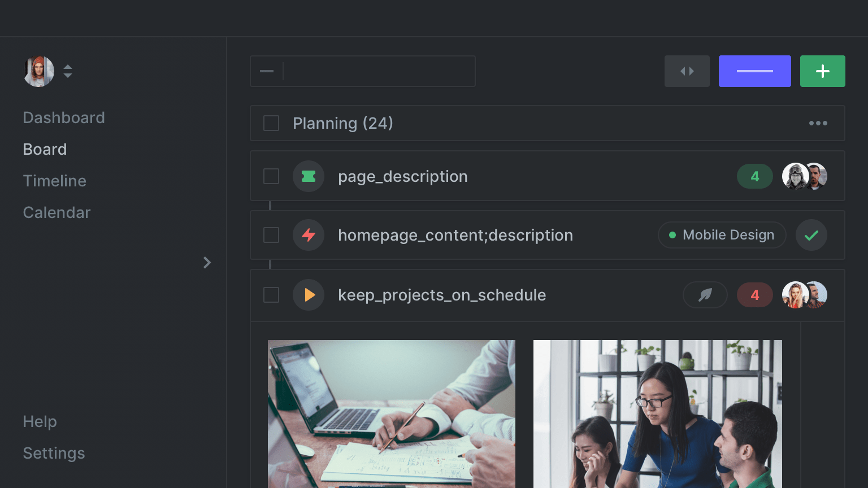868x488 pixels.
Task: Click the code arrows toggle button
Action: coord(687,71)
